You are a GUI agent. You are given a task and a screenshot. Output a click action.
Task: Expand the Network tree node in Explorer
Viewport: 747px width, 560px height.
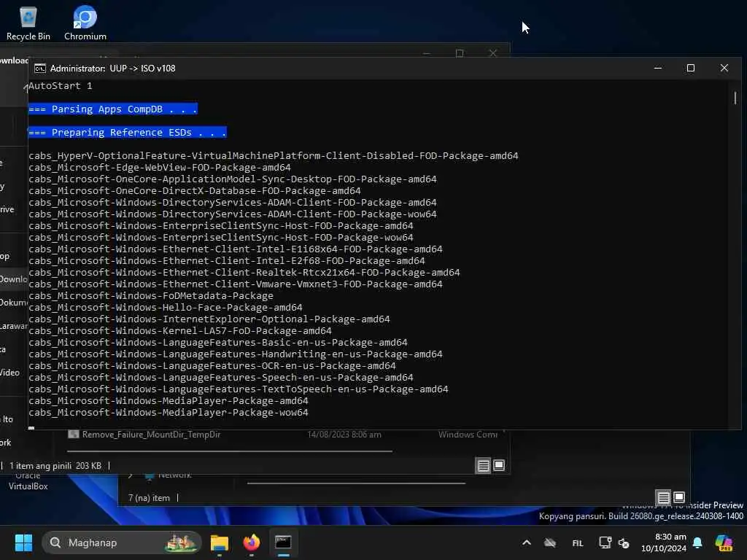point(131,475)
